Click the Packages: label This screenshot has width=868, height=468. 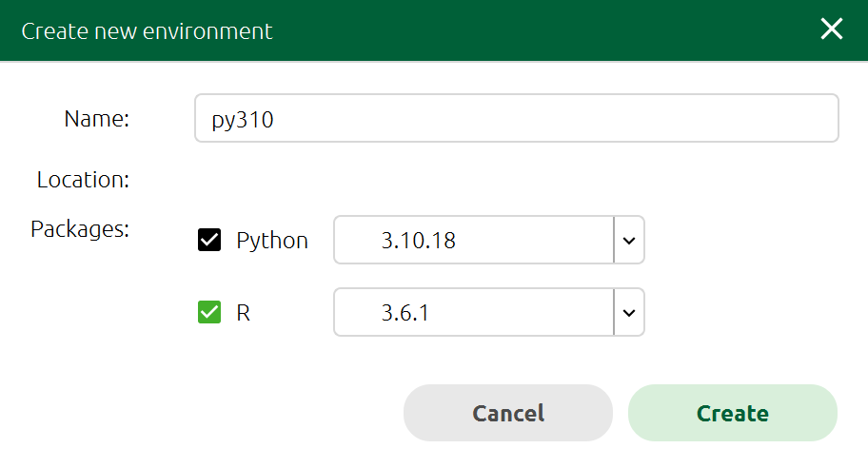80,229
